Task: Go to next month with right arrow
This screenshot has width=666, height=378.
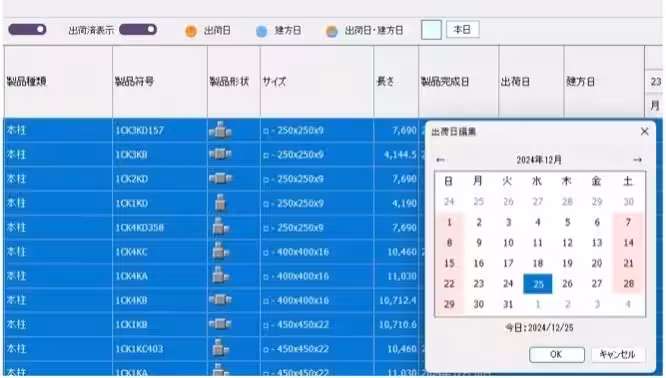Action: click(x=637, y=160)
